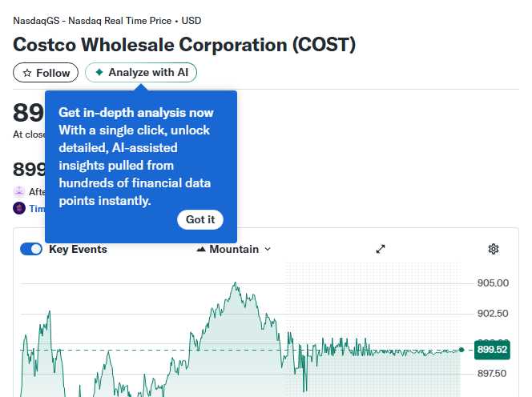This screenshot has width=532, height=397.
Task: Click the Costco Wholesale Corporation (COST) heading
Action: tap(184, 45)
